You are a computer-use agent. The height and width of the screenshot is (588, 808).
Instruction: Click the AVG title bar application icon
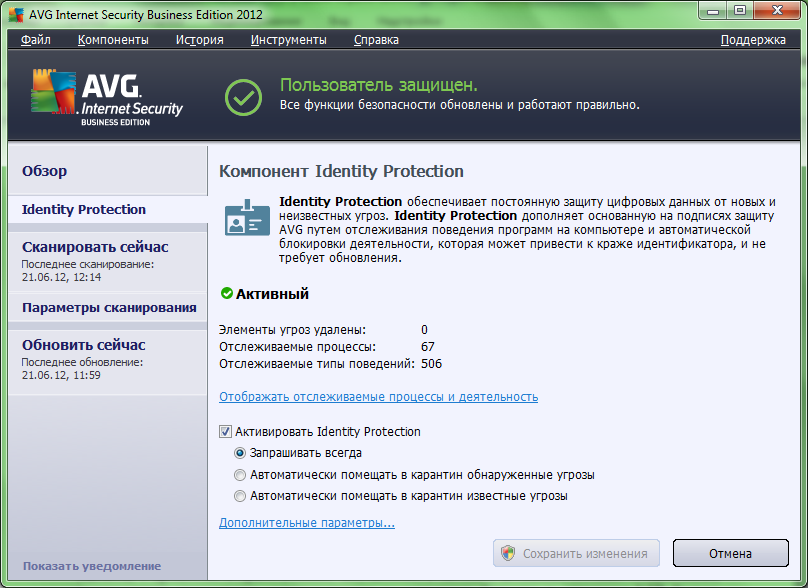tap(16, 14)
